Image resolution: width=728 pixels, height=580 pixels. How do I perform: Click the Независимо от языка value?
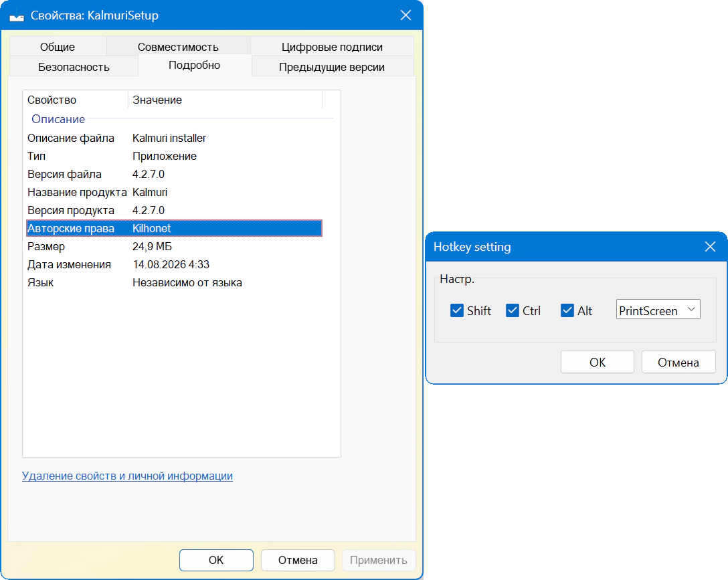tap(187, 282)
